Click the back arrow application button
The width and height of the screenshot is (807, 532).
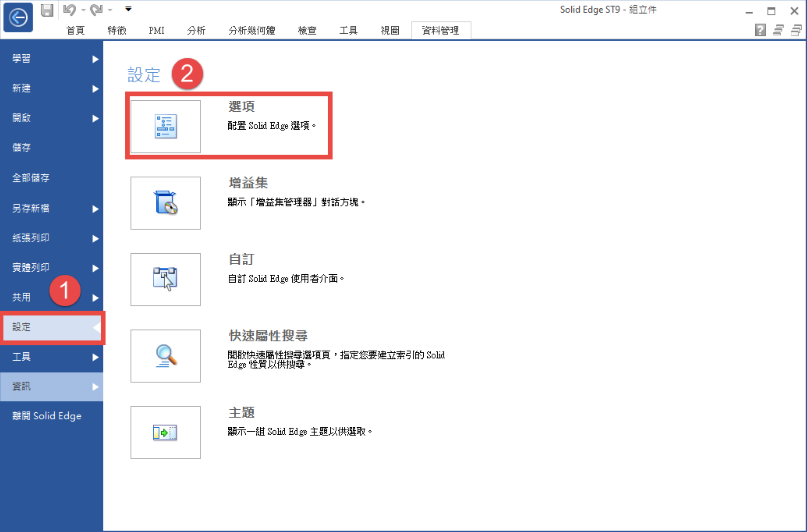[x=18, y=17]
